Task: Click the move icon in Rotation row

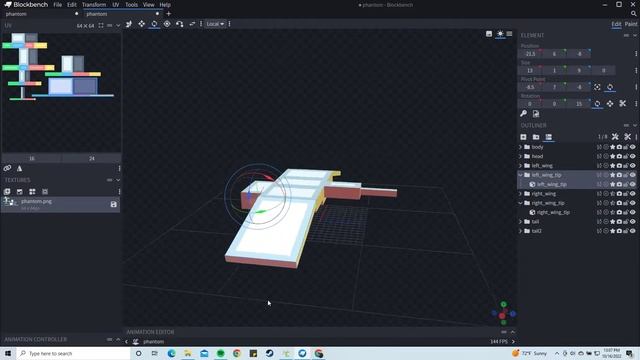Action: coord(610,104)
